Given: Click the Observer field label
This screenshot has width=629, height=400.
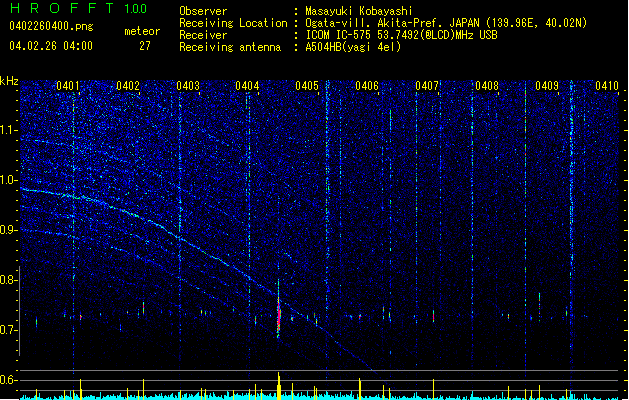Looking at the screenshot, I should (203, 11).
